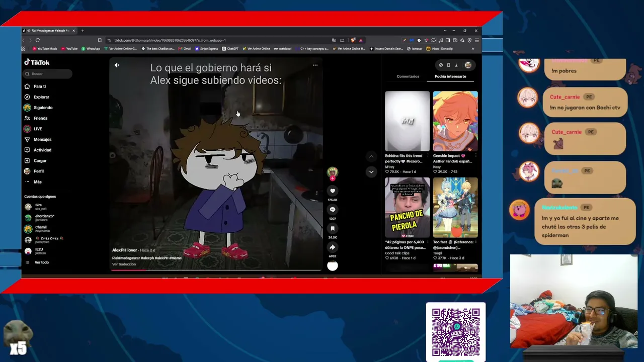
Task: Go to the LIVE section
Action: pyautogui.click(x=33, y=129)
